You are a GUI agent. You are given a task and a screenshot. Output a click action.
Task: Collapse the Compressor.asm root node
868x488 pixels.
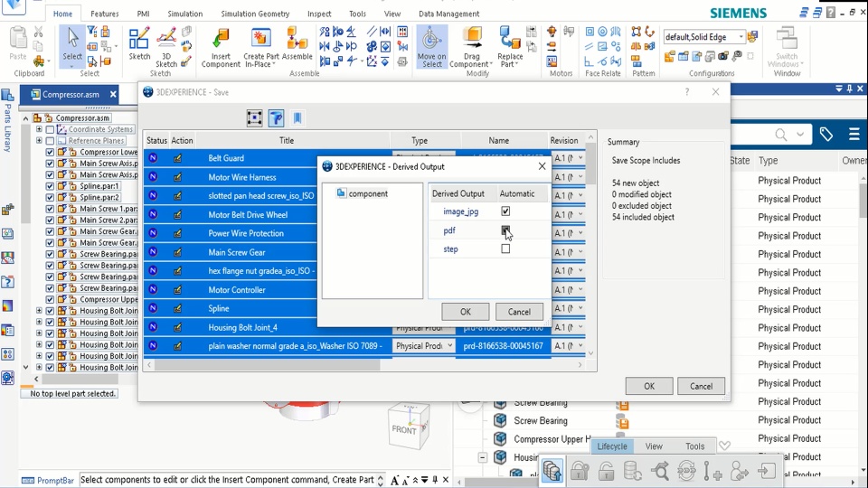(25, 117)
